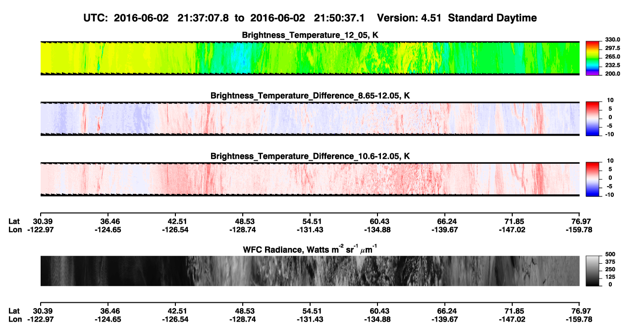Viewport: 644px width, 330px height.
Task: Click the upper axis latitude label 54.51
Action: 310,222
